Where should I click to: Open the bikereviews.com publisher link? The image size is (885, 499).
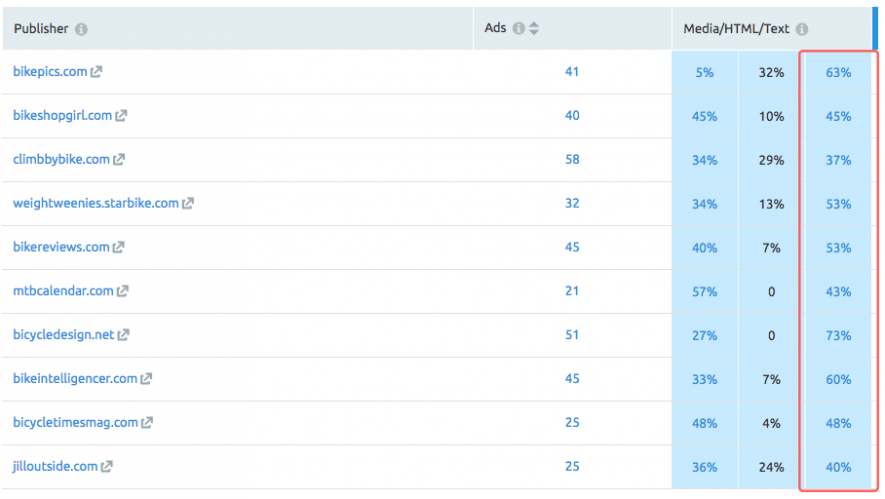coord(61,247)
